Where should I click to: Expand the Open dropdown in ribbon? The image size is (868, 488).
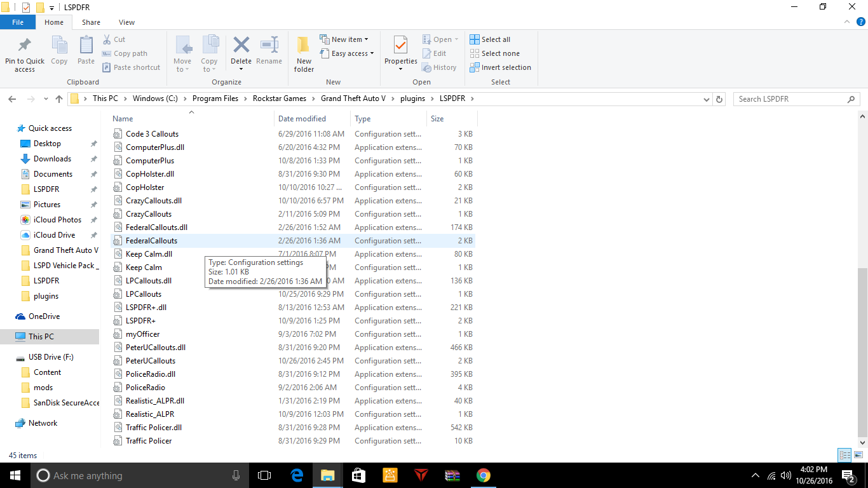coord(440,39)
